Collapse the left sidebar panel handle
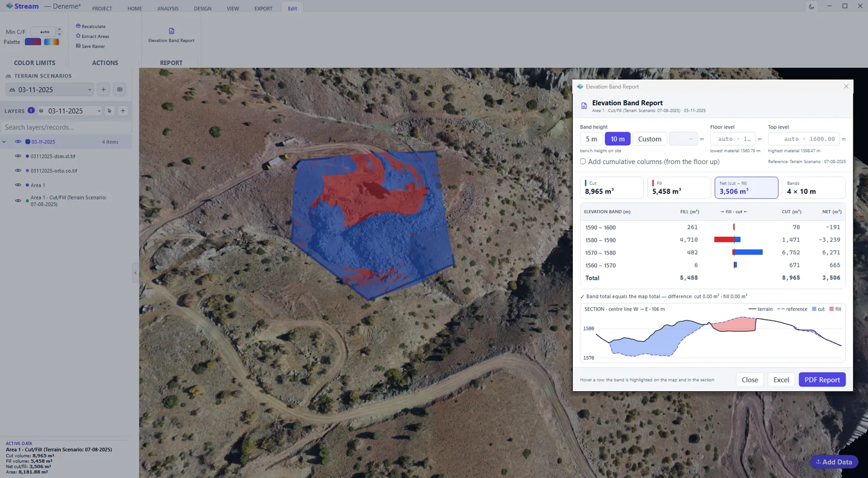The height and width of the screenshot is (478, 868). pyautogui.click(x=135, y=273)
